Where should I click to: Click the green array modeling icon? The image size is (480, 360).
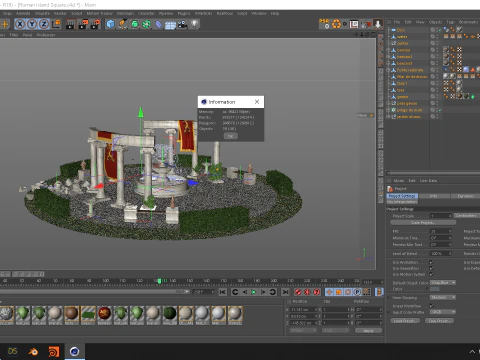(x=147, y=24)
